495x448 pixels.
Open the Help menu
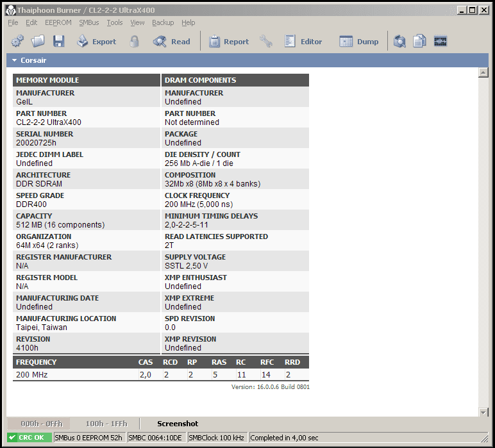tap(188, 22)
